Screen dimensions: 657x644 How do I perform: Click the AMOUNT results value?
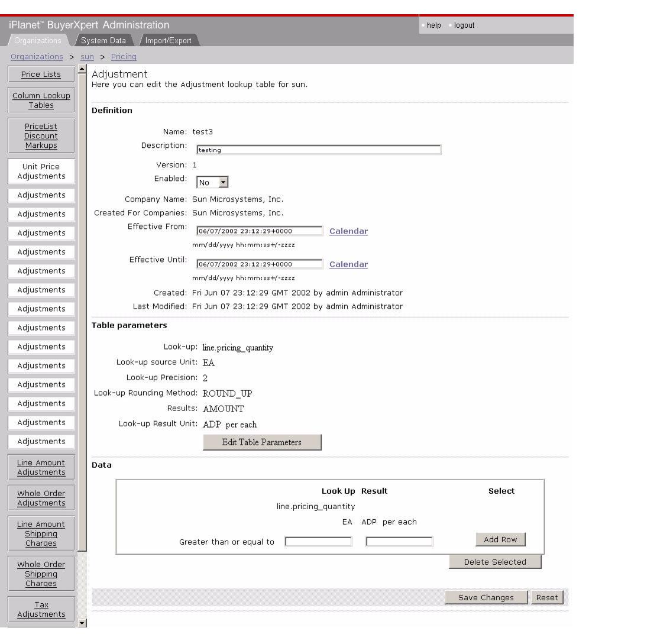223,409
